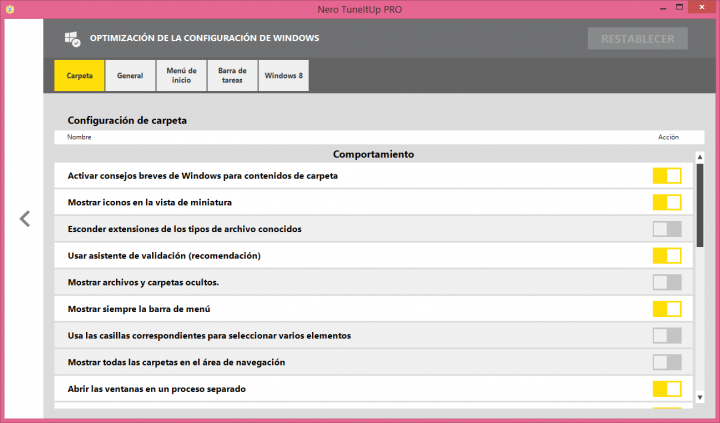Click 'Mostrar archivos y carpetas ocultos.' row text
The image size is (720, 423).
tap(143, 282)
